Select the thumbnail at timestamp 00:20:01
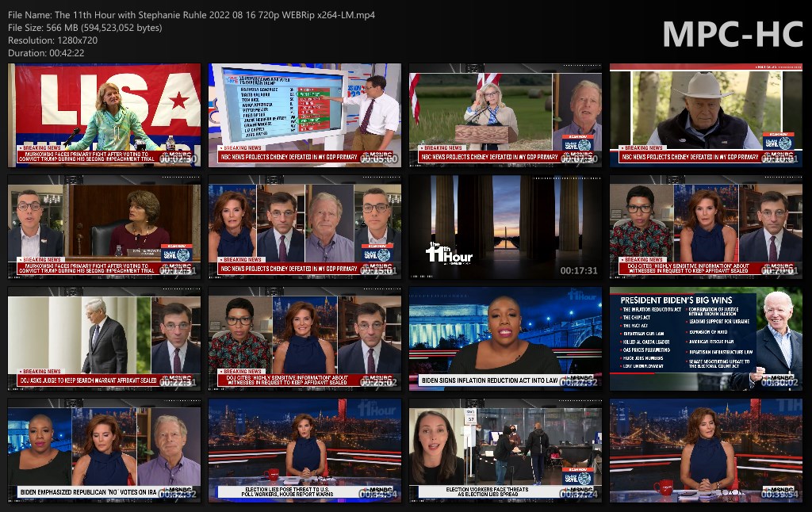 coord(706,227)
